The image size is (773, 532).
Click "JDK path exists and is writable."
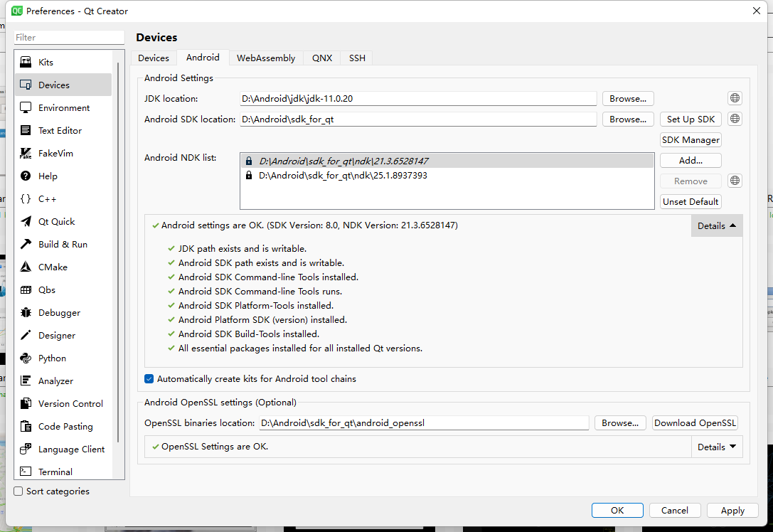click(242, 249)
